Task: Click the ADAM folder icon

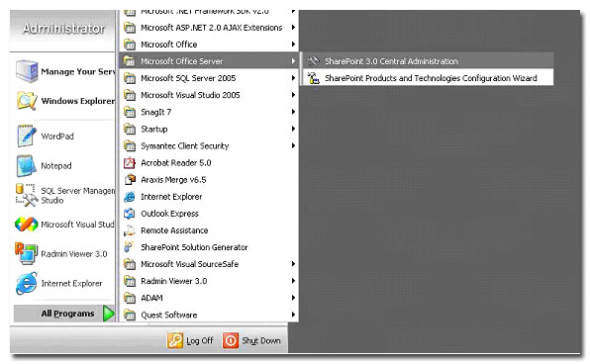Action: pos(130,298)
